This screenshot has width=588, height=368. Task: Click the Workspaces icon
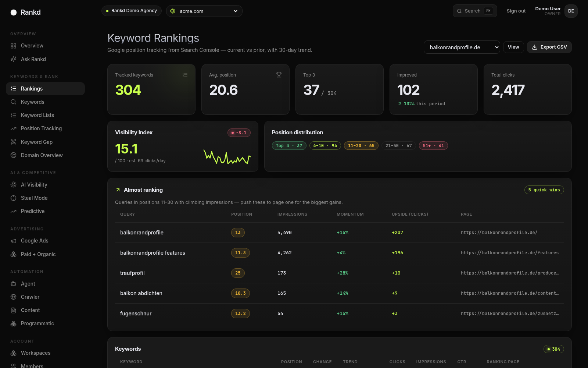tap(14, 353)
